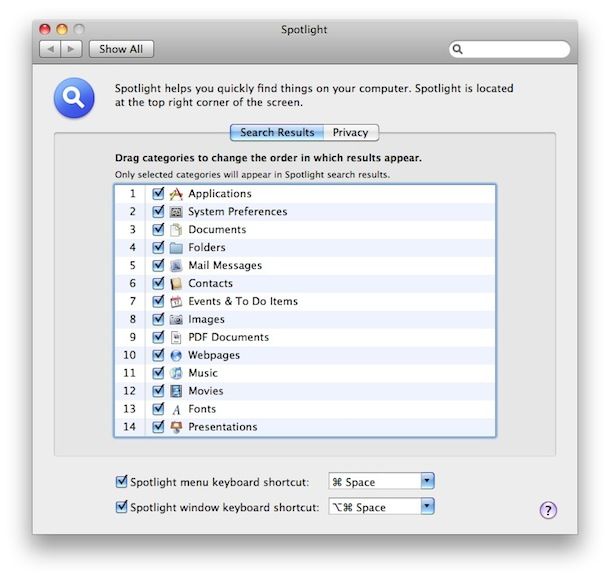The height and width of the screenshot is (579, 610).
Task: Uncheck the PDF Documents checkbox
Action: coord(158,337)
